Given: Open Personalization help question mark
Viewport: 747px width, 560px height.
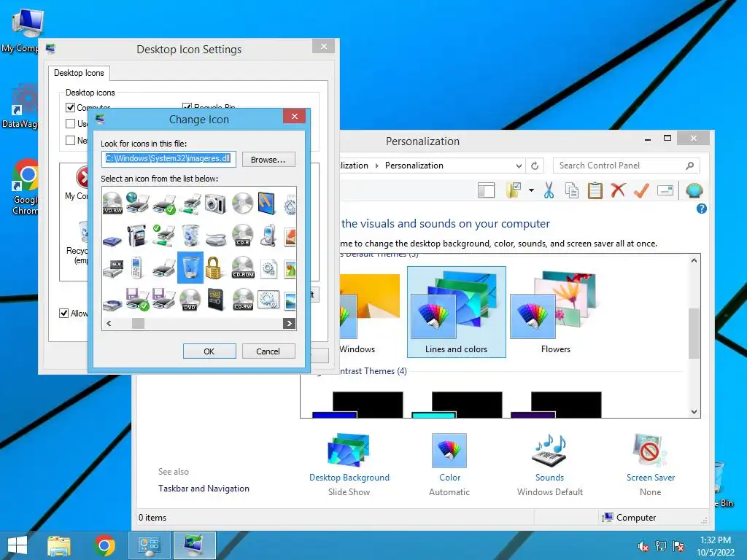Looking at the screenshot, I should [701, 209].
